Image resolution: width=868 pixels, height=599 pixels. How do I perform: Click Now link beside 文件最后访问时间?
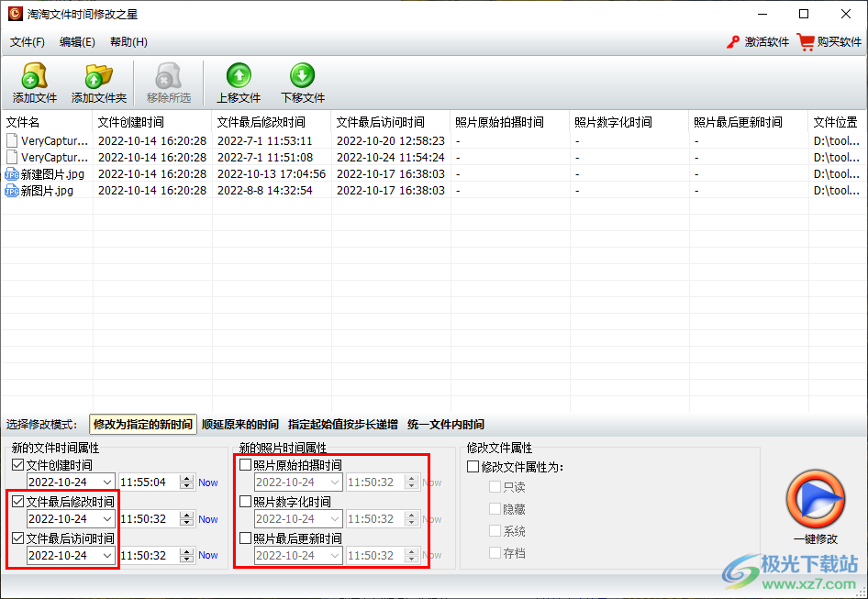click(x=208, y=555)
